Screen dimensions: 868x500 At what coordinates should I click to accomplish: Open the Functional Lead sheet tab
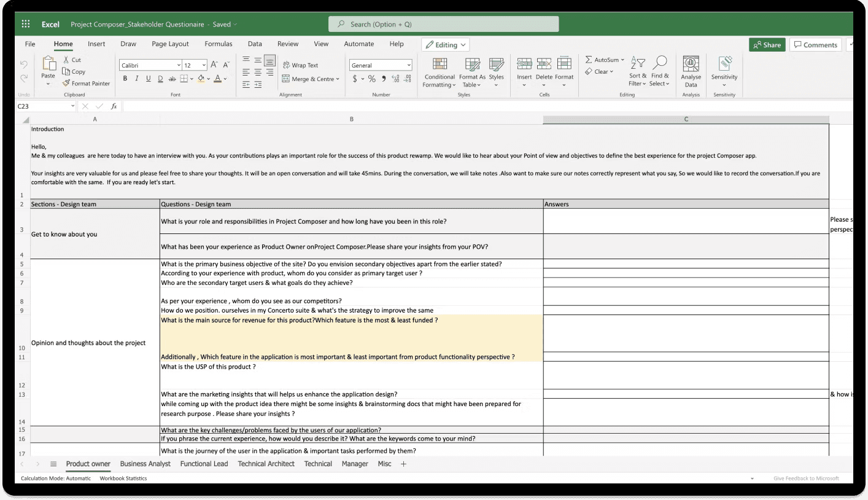204,464
